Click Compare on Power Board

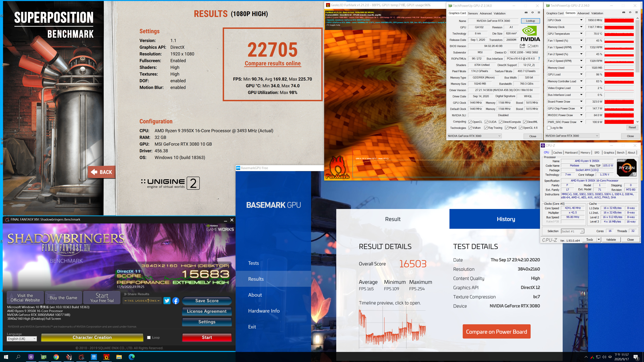[496, 331]
